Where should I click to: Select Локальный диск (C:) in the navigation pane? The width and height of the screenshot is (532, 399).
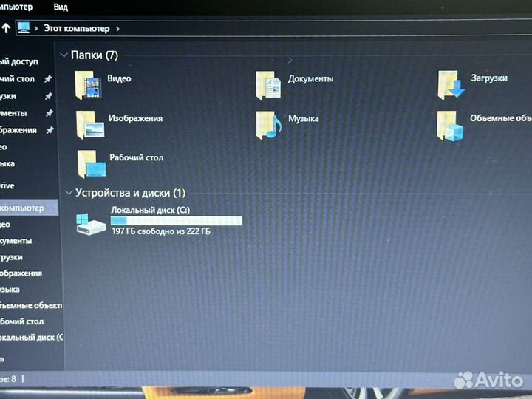31,338
